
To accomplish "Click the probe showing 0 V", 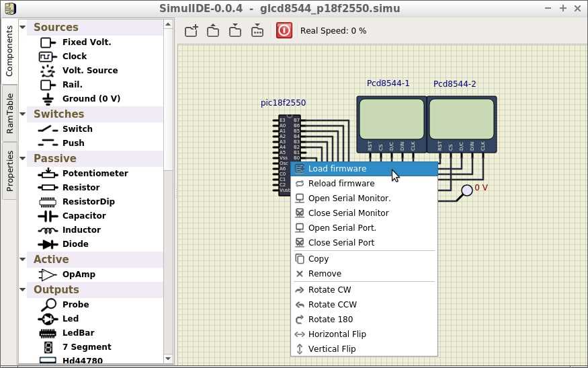I will point(467,190).
